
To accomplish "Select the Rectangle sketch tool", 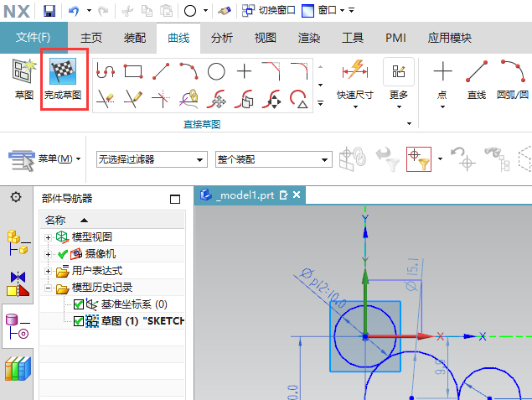I will pyautogui.click(x=132, y=71).
